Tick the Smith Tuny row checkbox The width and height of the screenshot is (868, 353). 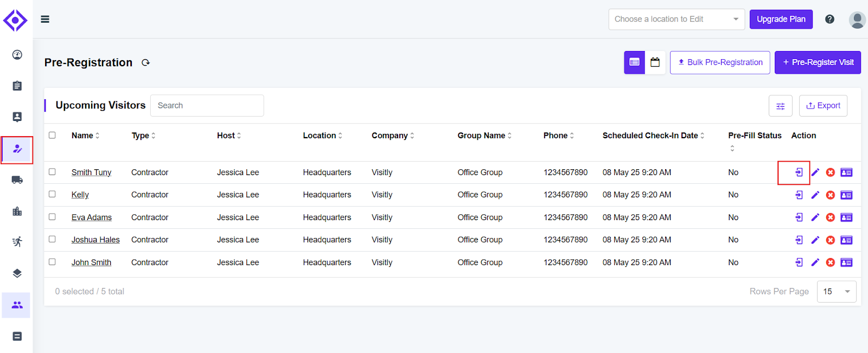[x=52, y=172]
